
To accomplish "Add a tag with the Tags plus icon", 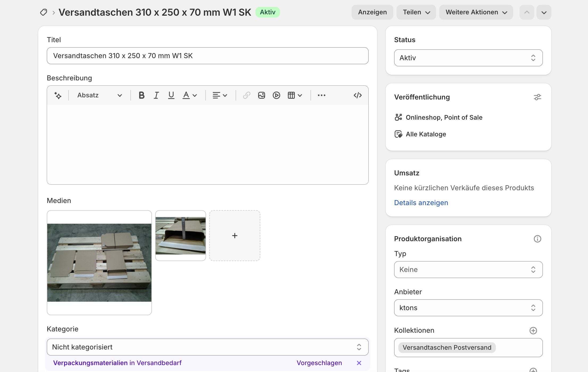I will [533, 370].
